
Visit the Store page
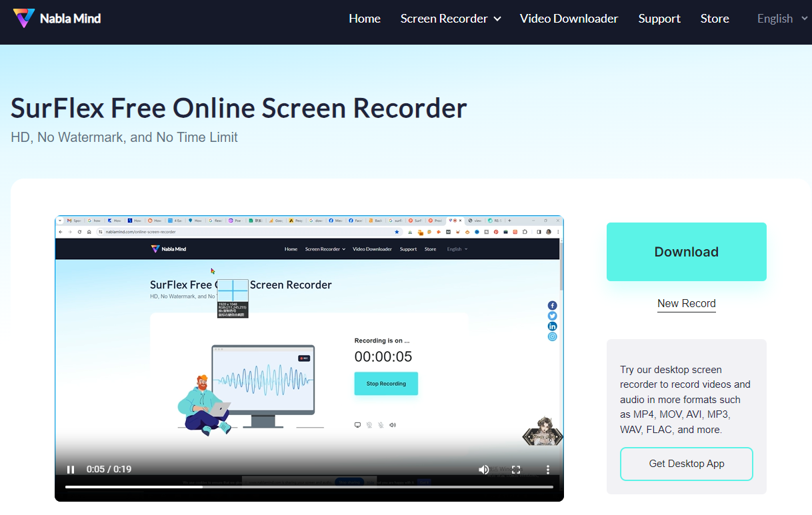coord(715,19)
